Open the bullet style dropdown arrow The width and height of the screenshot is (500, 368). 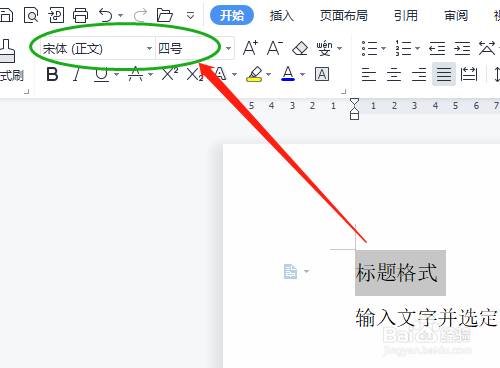(x=383, y=49)
